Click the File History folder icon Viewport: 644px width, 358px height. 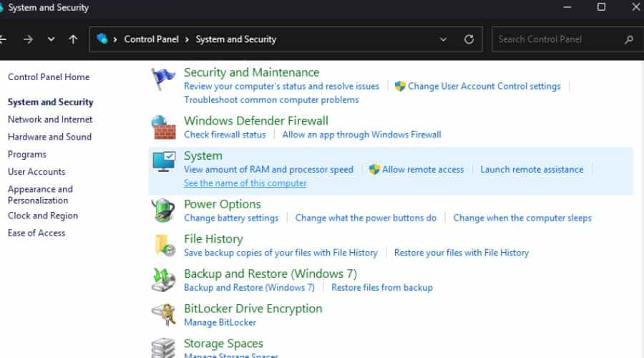point(164,246)
